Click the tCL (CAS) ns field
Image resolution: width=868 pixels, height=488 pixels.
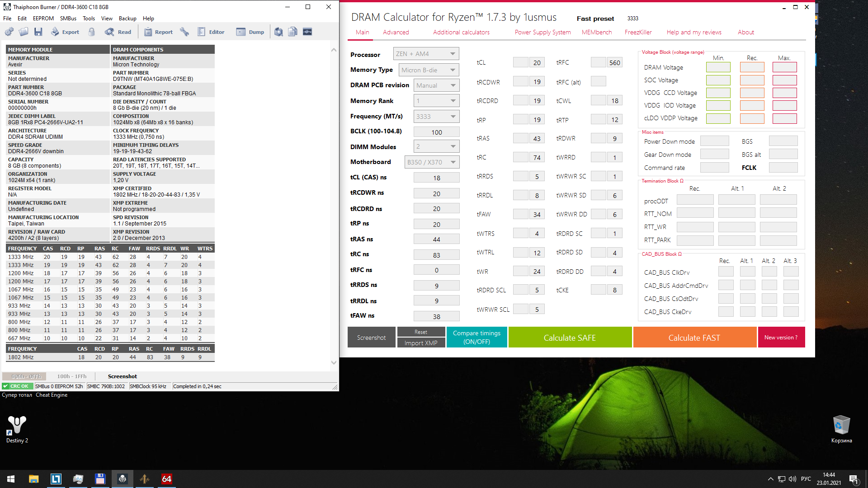tap(436, 178)
